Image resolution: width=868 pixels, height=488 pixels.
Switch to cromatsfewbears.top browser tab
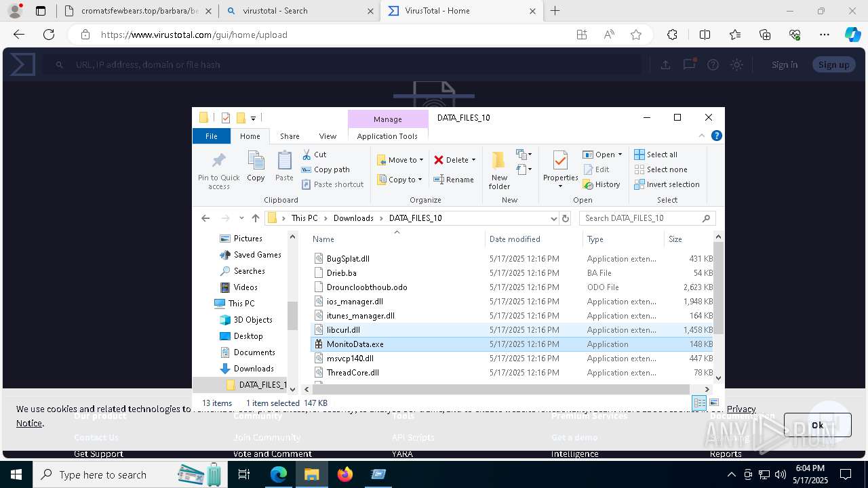[137, 11]
